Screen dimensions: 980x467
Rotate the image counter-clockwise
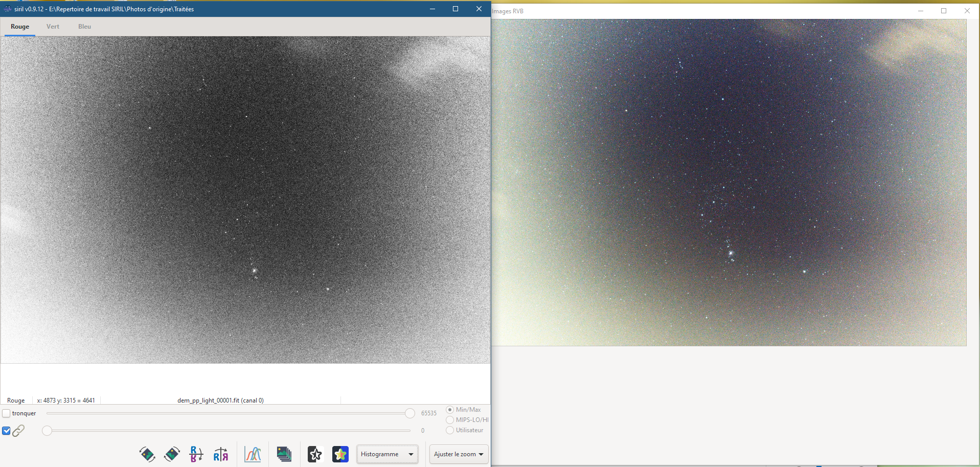pyautogui.click(x=147, y=454)
